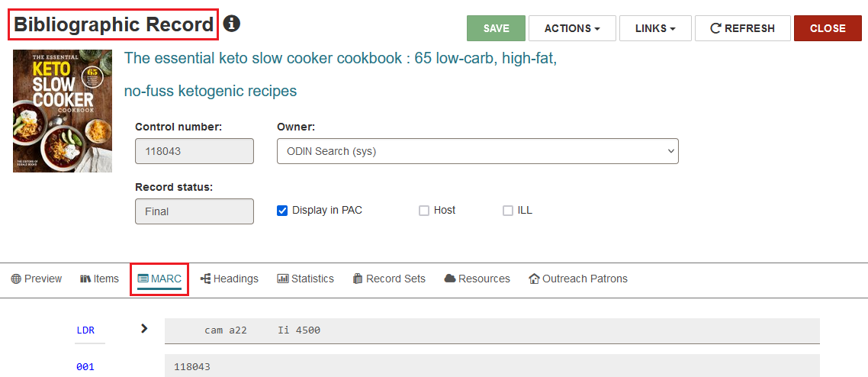Expand the LDR field chevron
The image size is (868, 377).
pyautogui.click(x=144, y=328)
